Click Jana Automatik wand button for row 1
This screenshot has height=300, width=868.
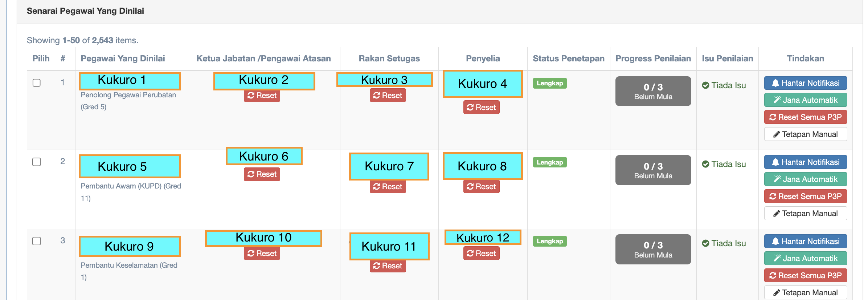point(805,100)
